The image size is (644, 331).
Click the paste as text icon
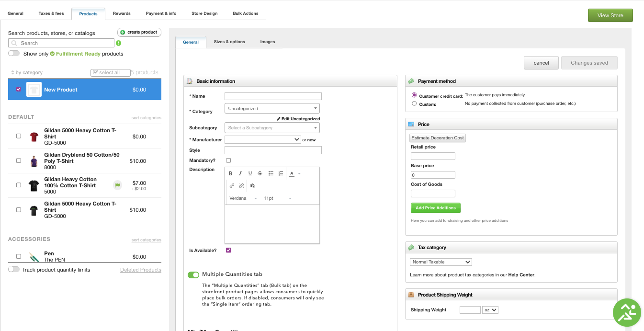pos(253,186)
